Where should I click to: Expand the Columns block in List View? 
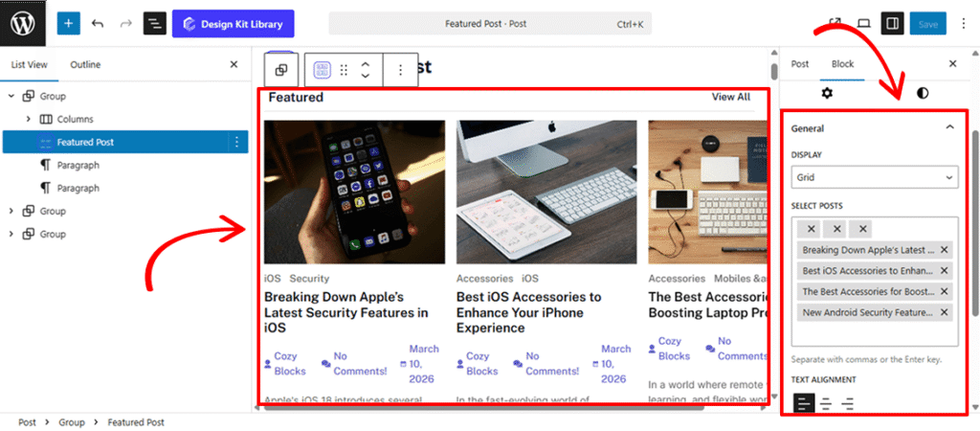[x=29, y=120]
